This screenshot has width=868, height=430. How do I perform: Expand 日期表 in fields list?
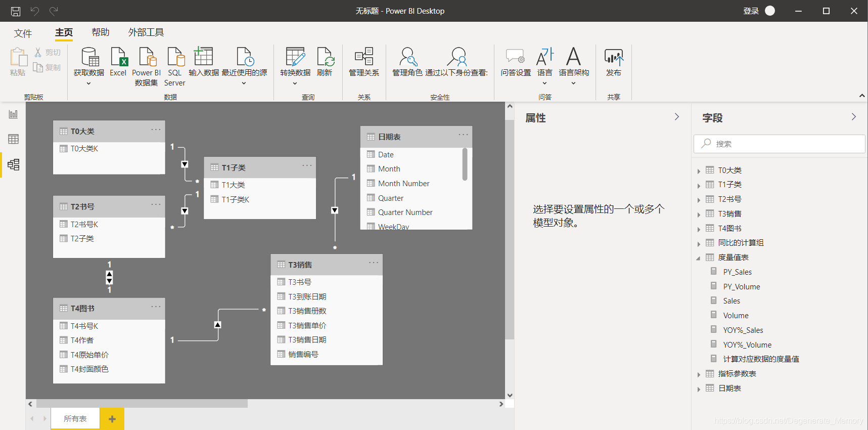coord(699,389)
